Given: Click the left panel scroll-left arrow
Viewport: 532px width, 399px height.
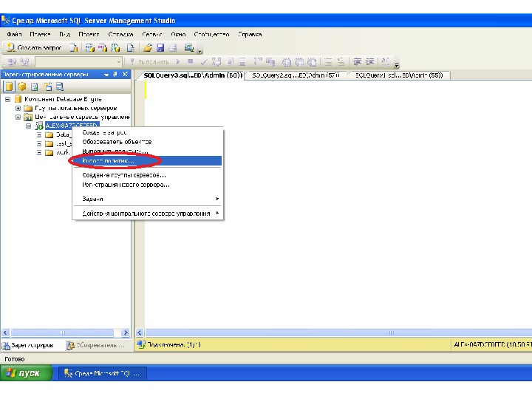Looking at the screenshot, I should coord(5,332).
